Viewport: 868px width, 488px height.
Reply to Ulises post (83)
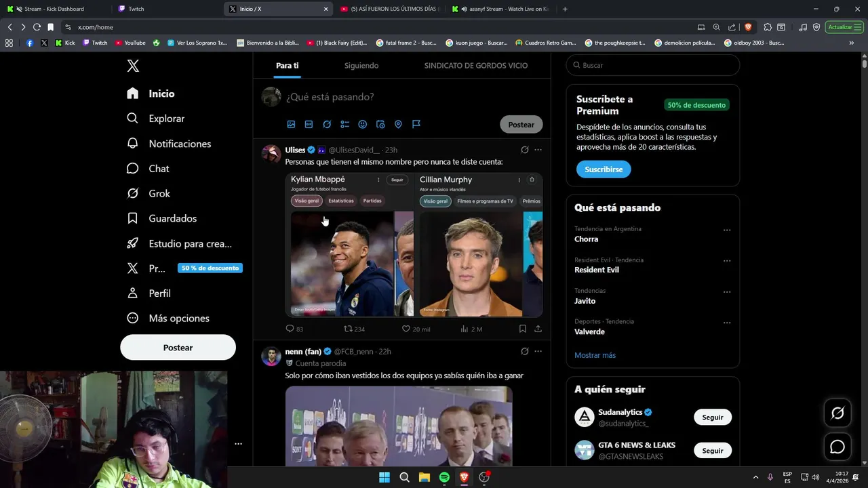(294, 329)
